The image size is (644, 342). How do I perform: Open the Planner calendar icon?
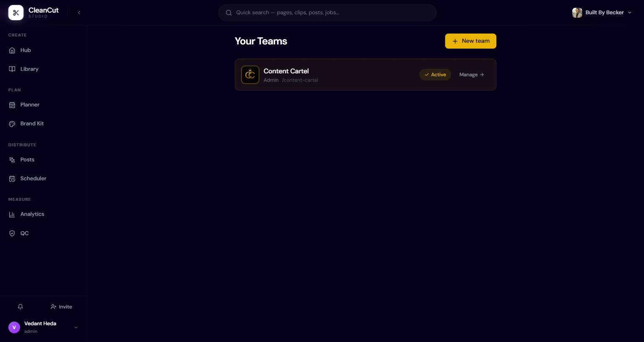12,105
